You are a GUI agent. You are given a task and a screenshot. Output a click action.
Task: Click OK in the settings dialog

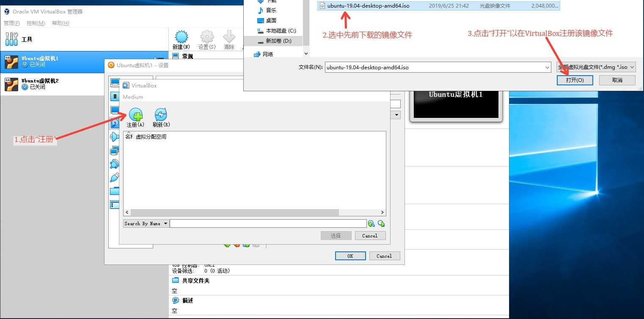point(350,256)
